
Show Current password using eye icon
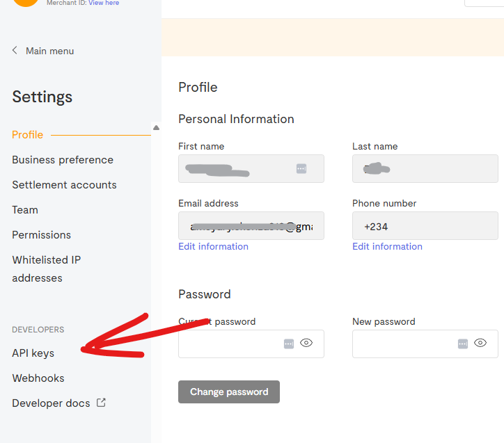[x=306, y=343]
